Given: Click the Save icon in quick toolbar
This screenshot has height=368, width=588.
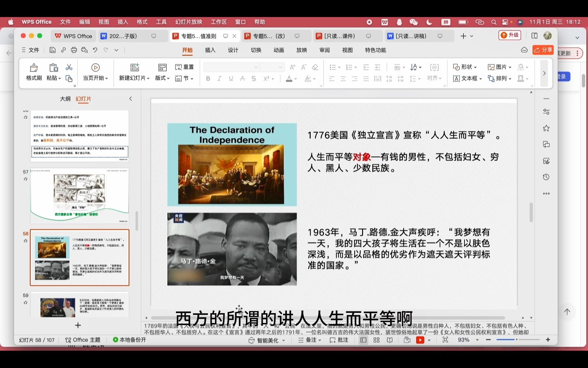Looking at the screenshot, I should click(52, 50).
